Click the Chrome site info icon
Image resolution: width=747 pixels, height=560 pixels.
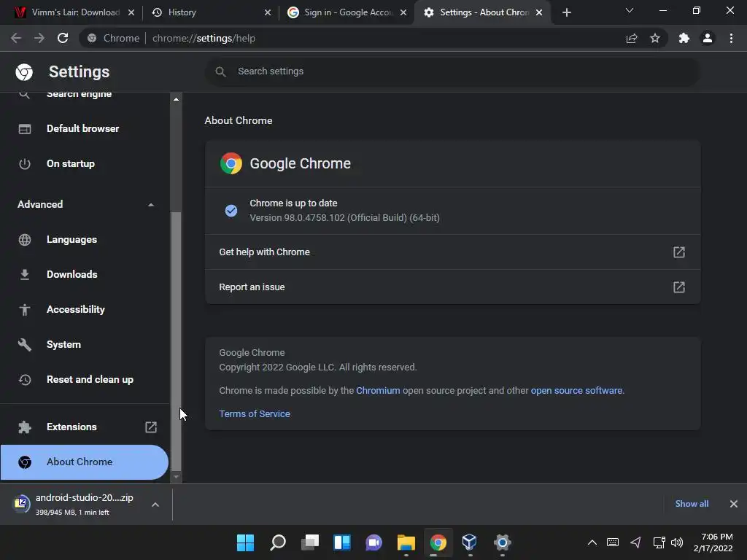coord(92,38)
